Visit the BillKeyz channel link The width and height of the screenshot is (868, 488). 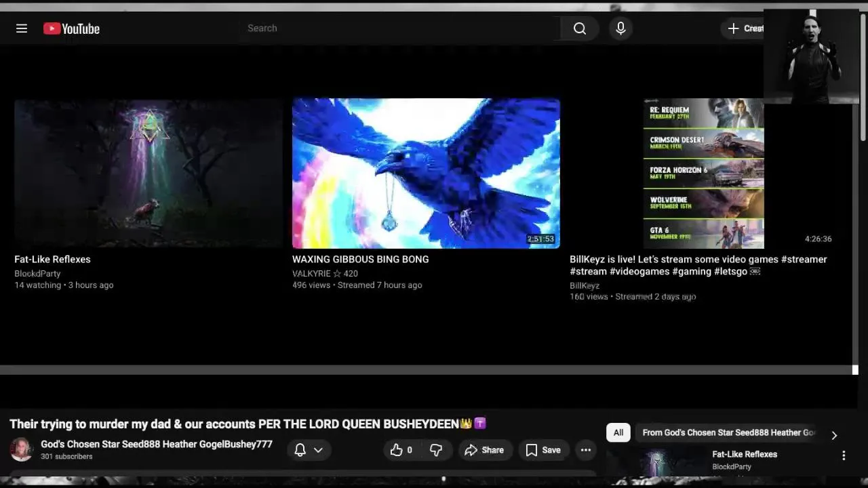[585, 286]
